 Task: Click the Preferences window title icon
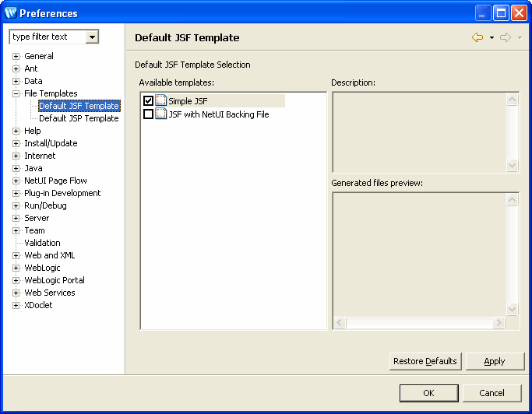click(11, 13)
